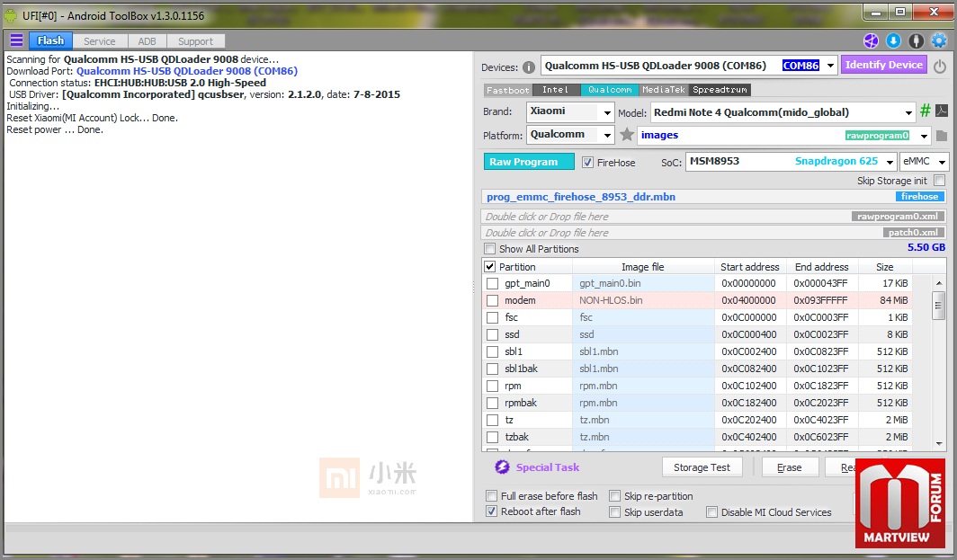Click the patch0.xml drop file field

click(713, 233)
